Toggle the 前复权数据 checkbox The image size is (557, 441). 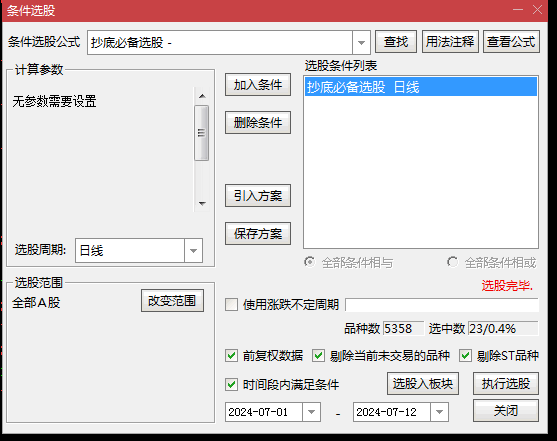click(231, 355)
